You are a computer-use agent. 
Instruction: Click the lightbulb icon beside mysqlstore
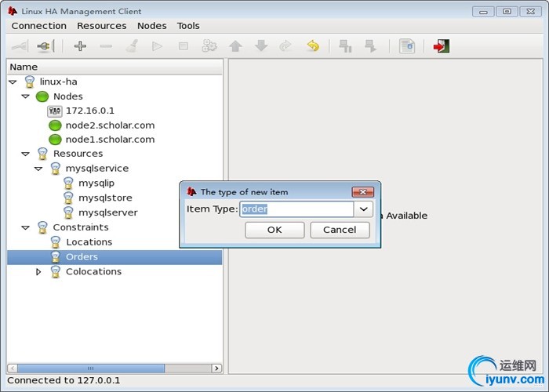68,198
